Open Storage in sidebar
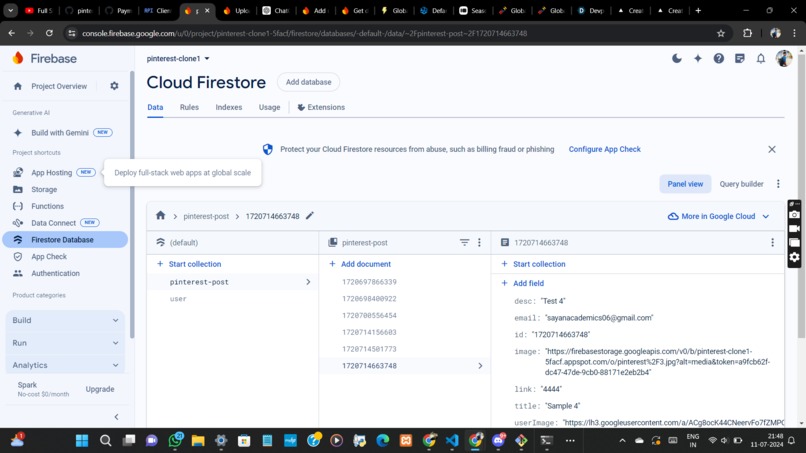Screen dimensions: 806x453 (x=44, y=189)
